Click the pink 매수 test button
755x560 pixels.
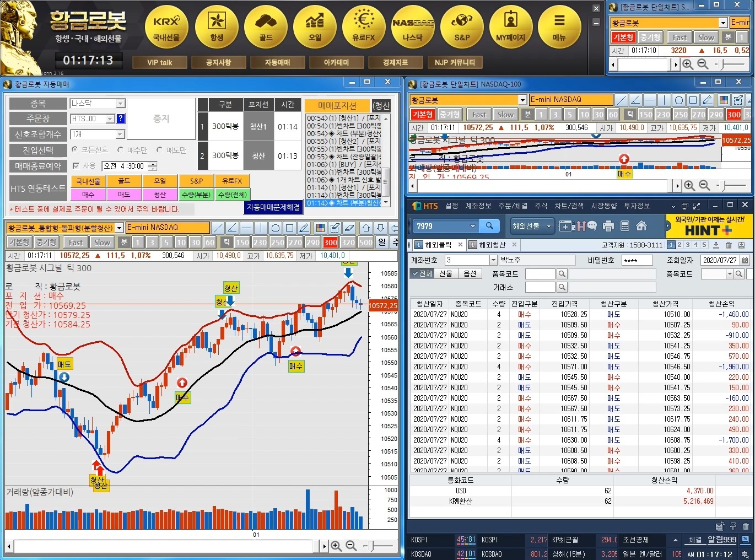pyautogui.click(x=88, y=195)
